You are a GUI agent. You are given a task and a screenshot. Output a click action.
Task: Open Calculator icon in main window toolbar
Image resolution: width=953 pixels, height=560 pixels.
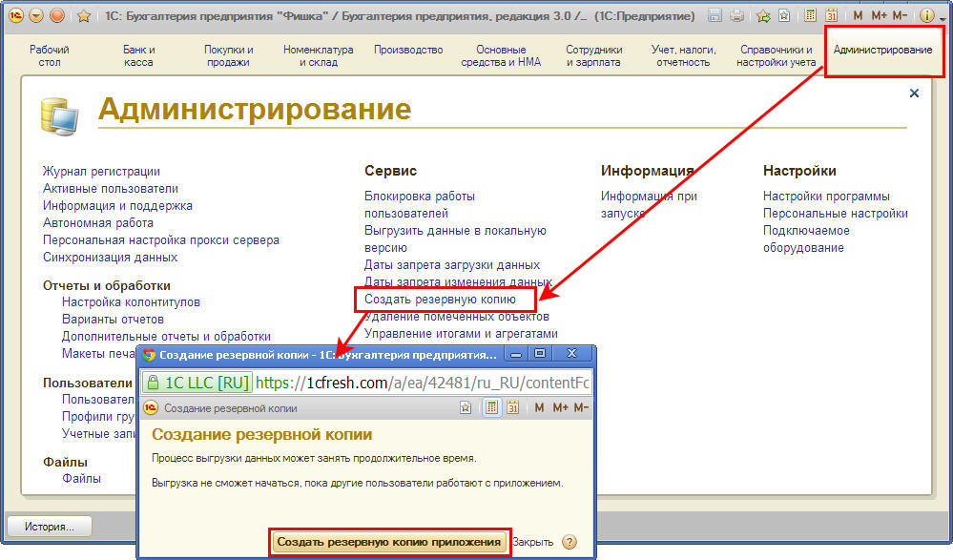click(x=810, y=16)
